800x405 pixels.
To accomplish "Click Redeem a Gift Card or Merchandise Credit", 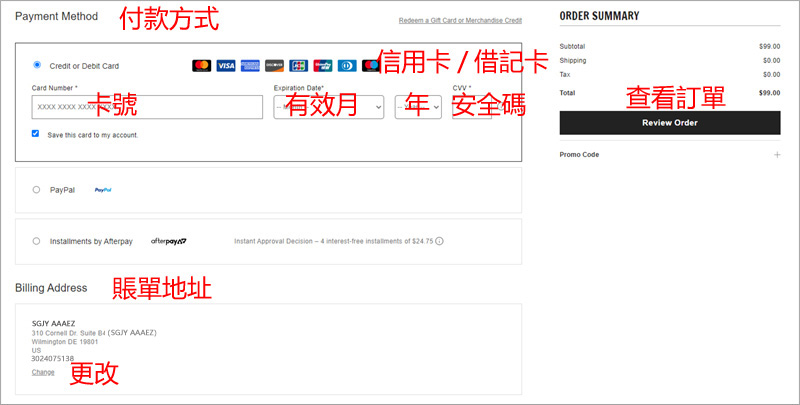I will click(x=459, y=20).
